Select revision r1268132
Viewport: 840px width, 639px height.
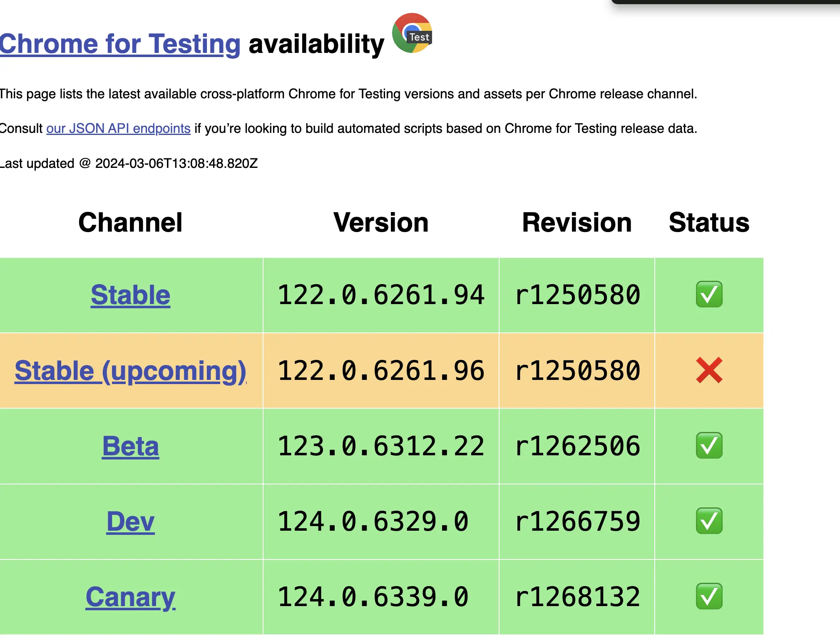577,597
